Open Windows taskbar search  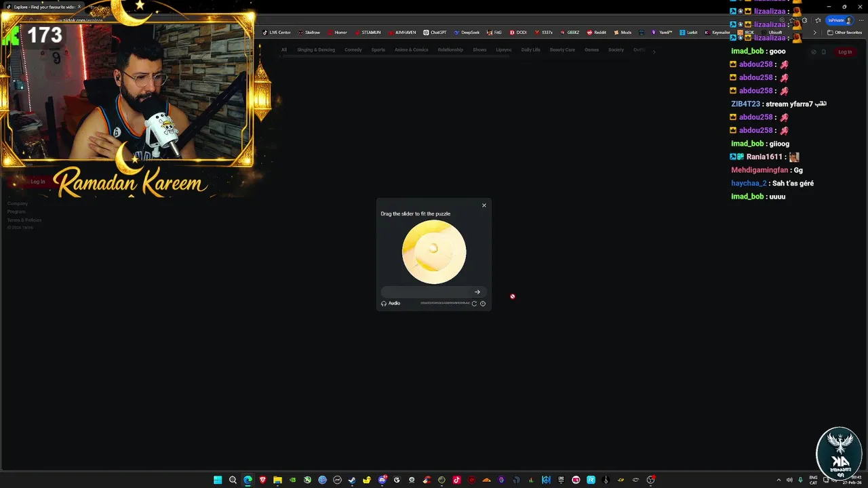point(233,480)
